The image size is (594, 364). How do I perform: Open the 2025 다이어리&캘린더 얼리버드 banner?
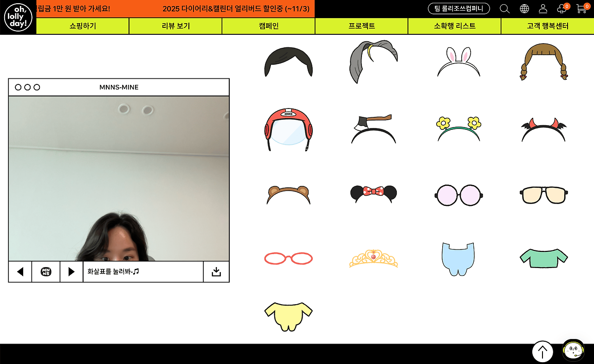tap(236, 8)
